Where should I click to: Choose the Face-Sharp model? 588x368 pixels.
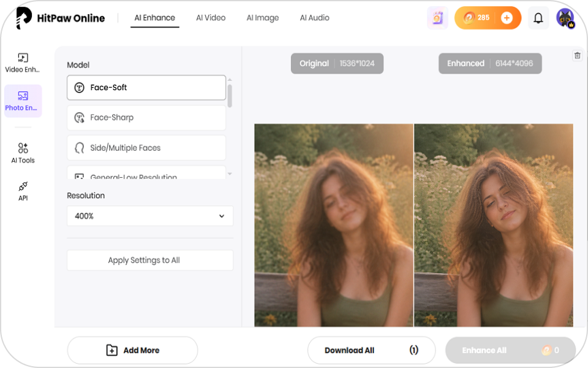[146, 118]
